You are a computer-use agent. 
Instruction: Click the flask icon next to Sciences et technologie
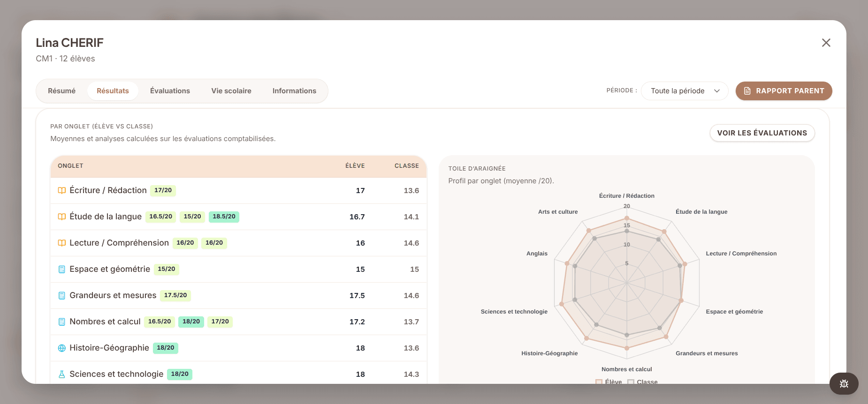[61, 374]
